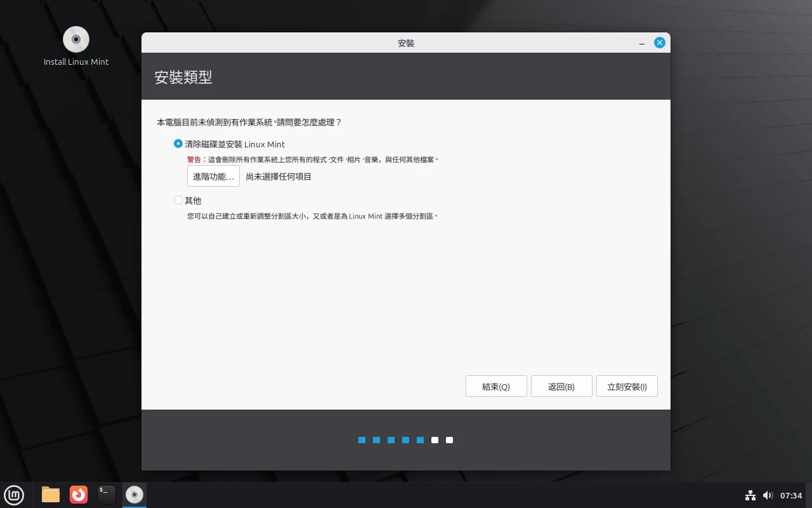Screen dimensions: 812x508
Task: Launch Firefox from the taskbar
Action: [79, 495]
